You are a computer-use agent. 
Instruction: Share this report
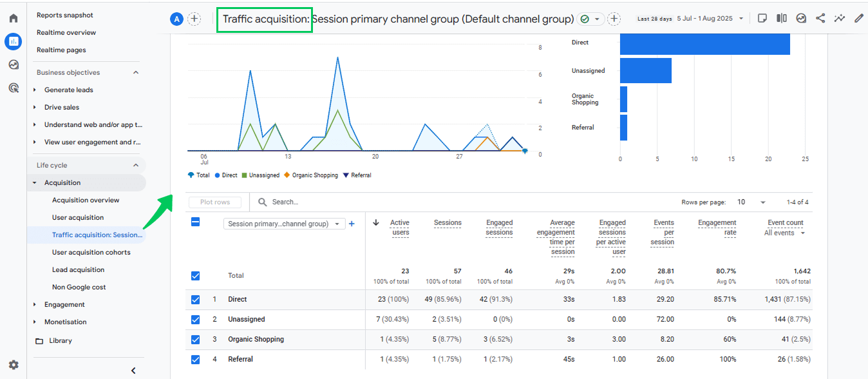tap(820, 18)
